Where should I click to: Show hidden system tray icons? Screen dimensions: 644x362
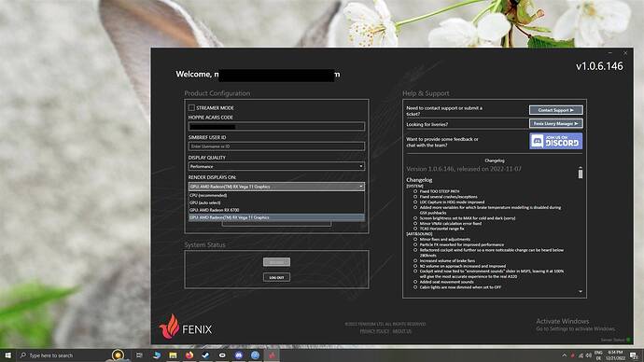(565, 355)
